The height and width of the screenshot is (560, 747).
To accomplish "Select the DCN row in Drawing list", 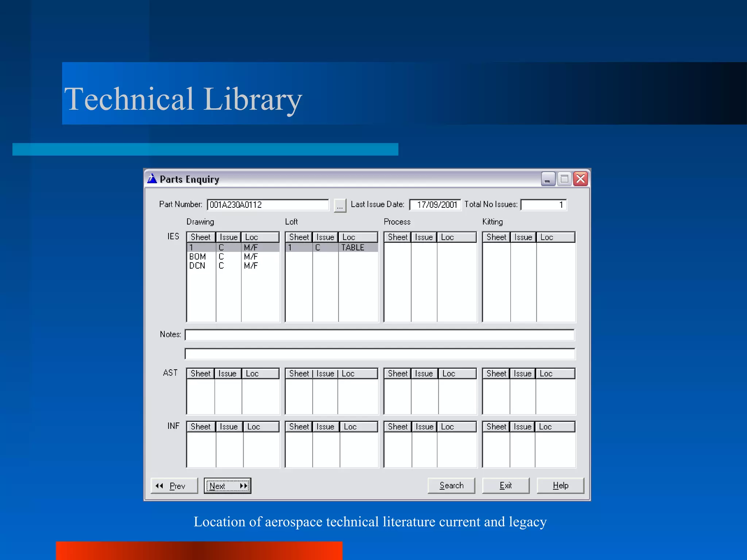I will (x=233, y=265).
